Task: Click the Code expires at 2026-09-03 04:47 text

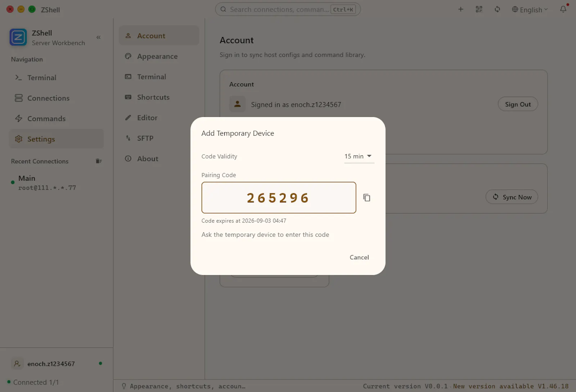Action: tap(244, 221)
